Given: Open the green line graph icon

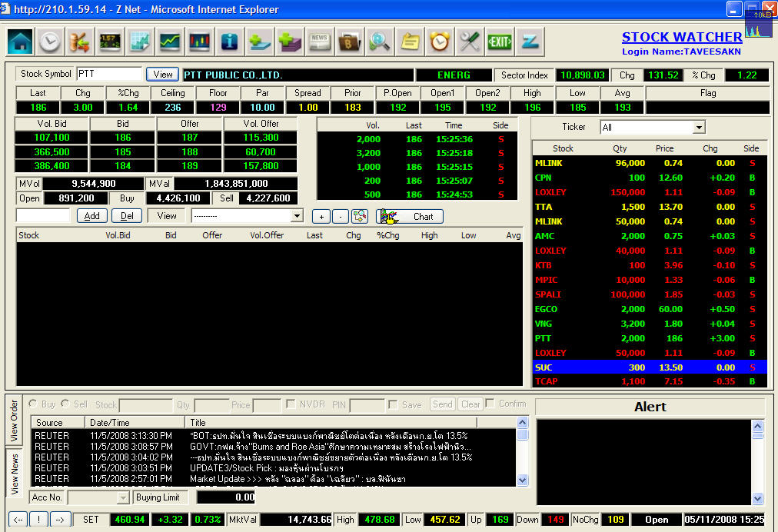Looking at the screenshot, I should tap(170, 42).
